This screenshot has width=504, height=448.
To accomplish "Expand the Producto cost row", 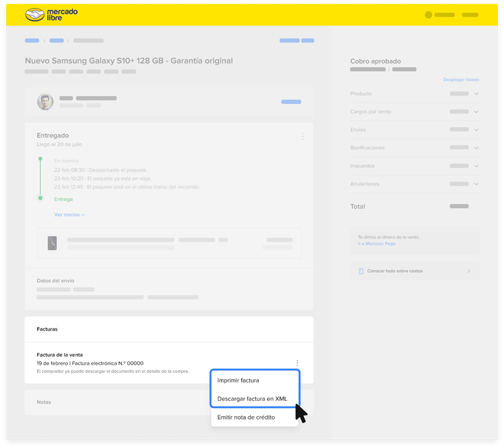I will click(x=476, y=94).
